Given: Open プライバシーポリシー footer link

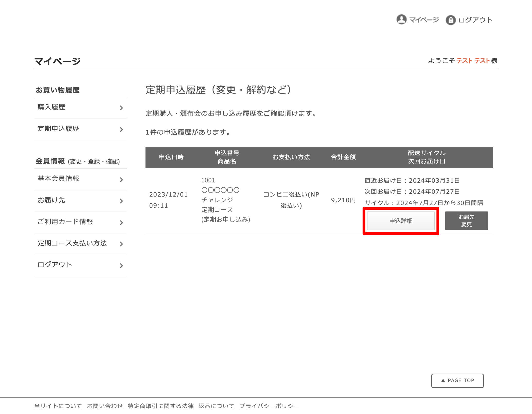Looking at the screenshot, I should click(x=269, y=406).
